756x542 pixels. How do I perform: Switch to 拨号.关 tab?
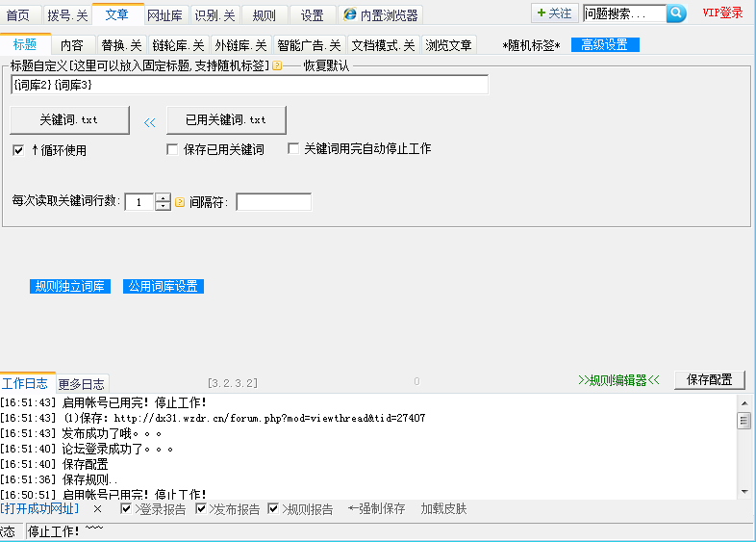[67, 15]
